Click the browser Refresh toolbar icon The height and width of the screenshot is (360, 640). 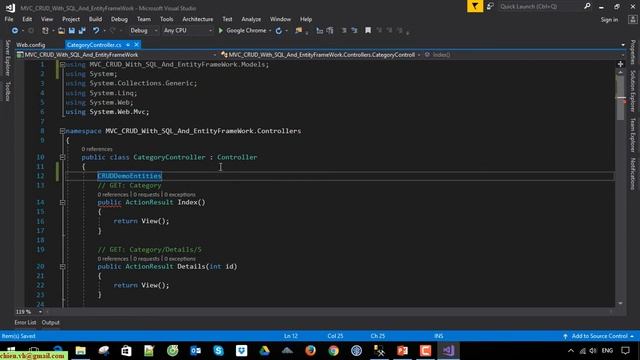coord(279,31)
